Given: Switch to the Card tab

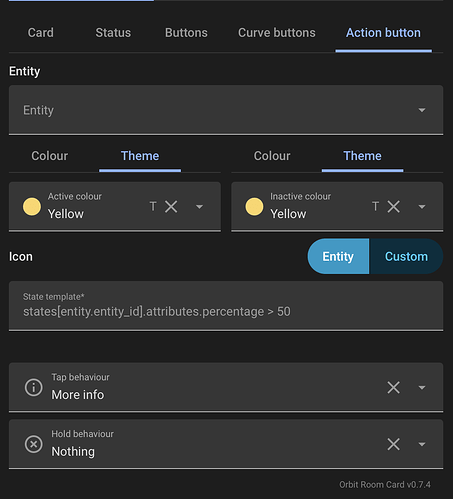Looking at the screenshot, I should (x=40, y=33).
